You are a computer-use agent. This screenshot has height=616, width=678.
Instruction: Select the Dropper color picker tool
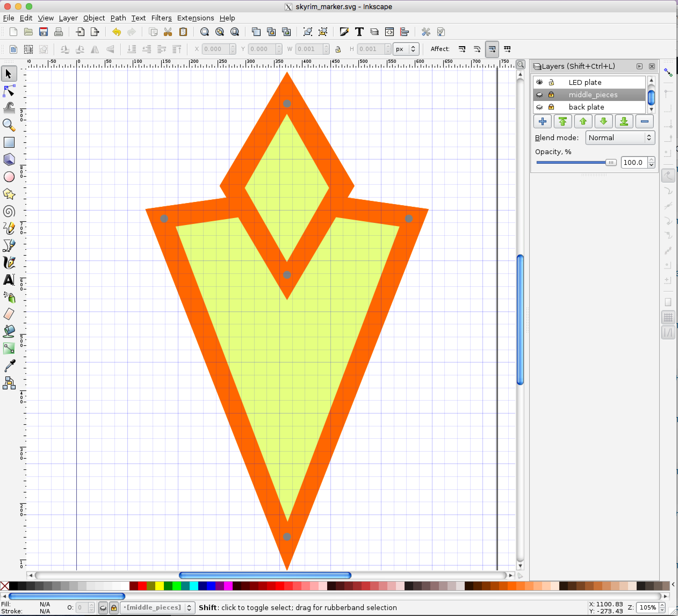[x=9, y=365]
